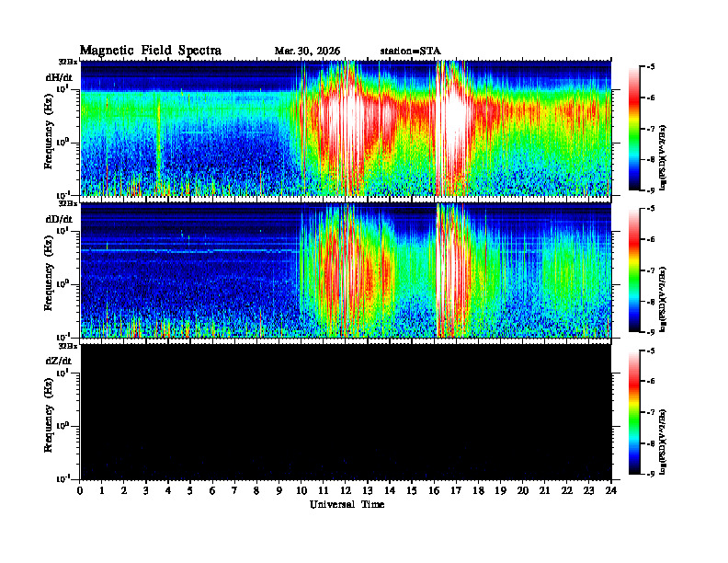Click the 10^1 frequency tick label of dD/dt panel
Screen dimensions: 728x563
[63, 230]
